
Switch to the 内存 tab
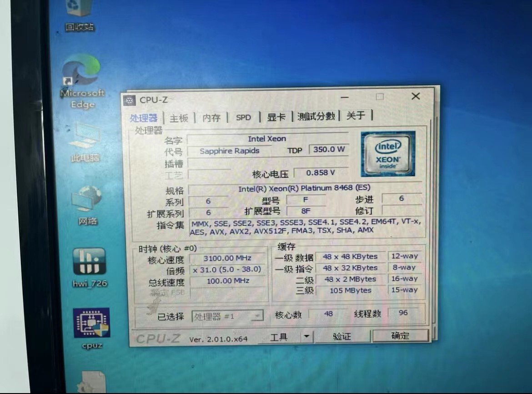[x=211, y=117]
